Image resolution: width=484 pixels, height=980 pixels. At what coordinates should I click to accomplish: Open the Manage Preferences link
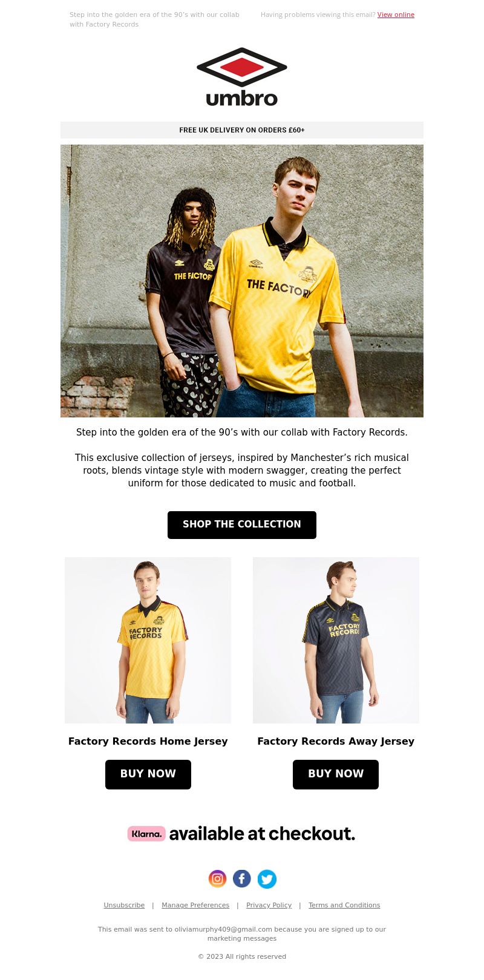click(x=195, y=905)
